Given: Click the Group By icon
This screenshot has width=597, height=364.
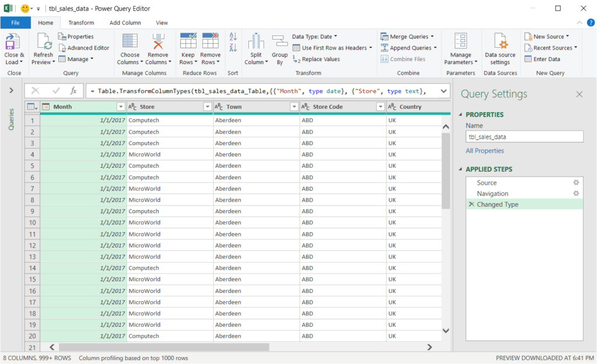Looking at the screenshot, I should (x=280, y=43).
